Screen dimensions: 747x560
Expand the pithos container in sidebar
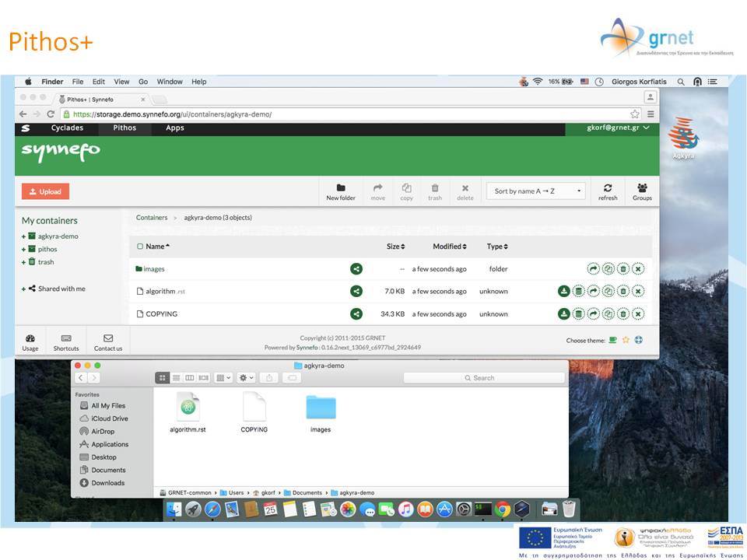tap(23, 249)
